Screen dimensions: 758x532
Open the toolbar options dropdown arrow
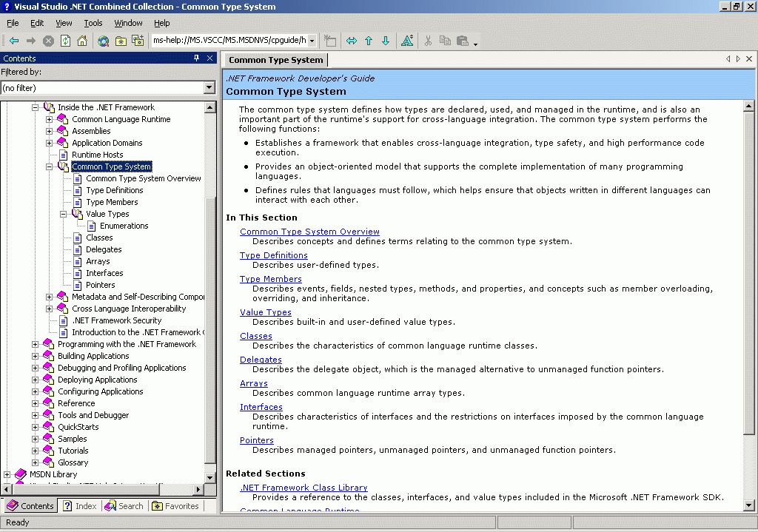click(x=476, y=44)
